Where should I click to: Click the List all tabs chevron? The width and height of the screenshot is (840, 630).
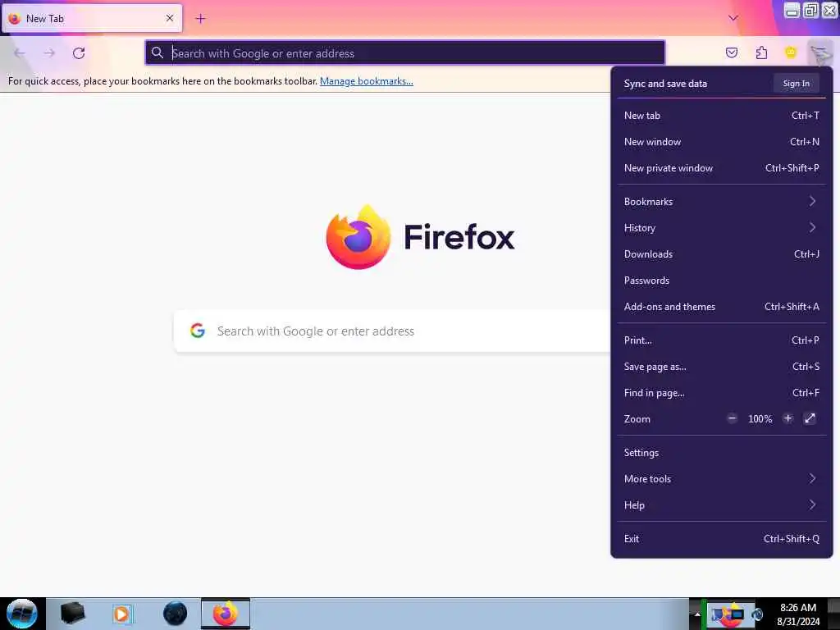pos(733,18)
